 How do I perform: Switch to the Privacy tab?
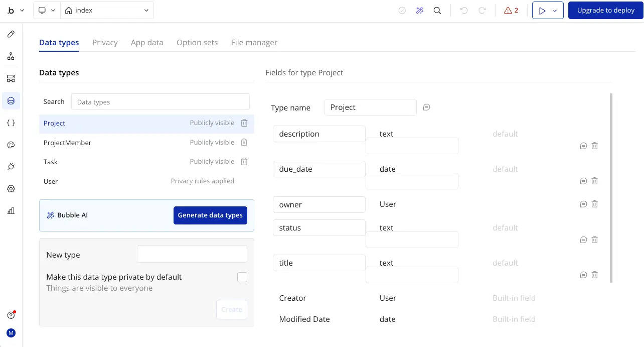pyautogui.click(x=105, y=42)
